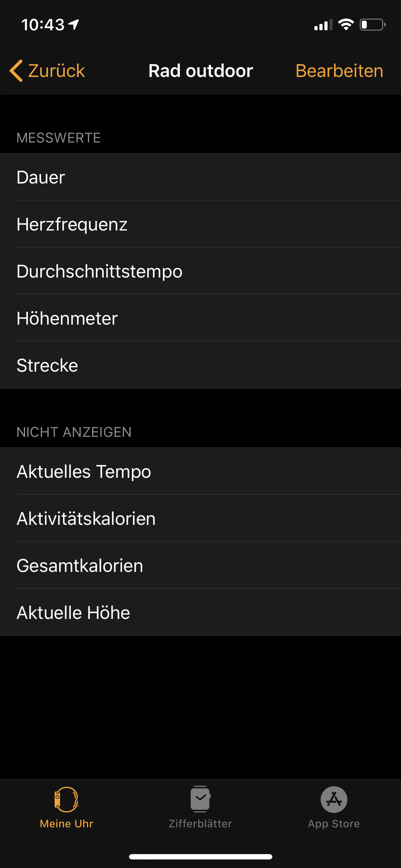Select the Strecke metric row

tap(200, 365)
